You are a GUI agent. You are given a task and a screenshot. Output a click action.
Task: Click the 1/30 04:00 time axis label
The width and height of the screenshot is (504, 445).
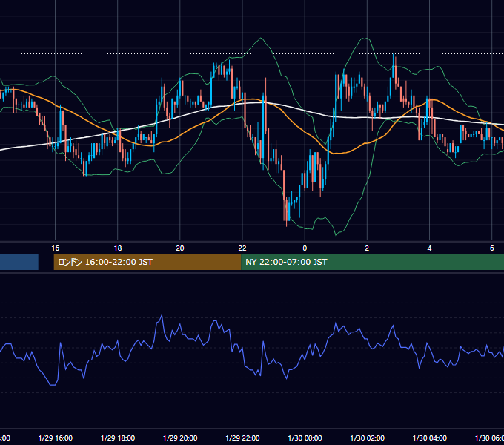tap(429, 438)
